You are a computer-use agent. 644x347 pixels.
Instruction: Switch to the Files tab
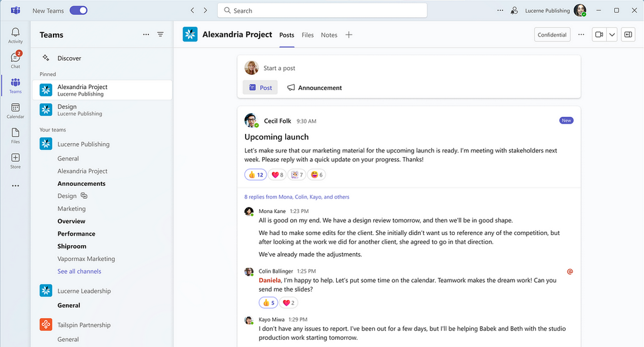tap(308, 35)
